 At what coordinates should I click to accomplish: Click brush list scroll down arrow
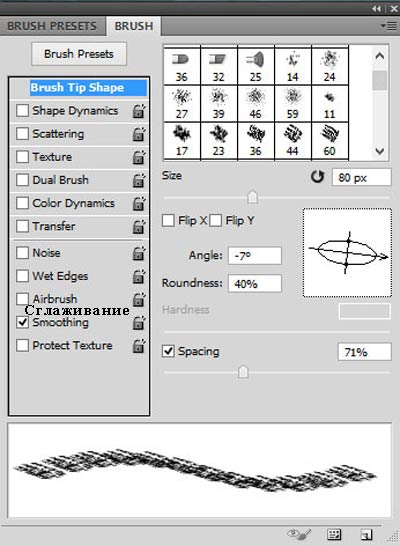pyautogui.click(x=380, y=151)
